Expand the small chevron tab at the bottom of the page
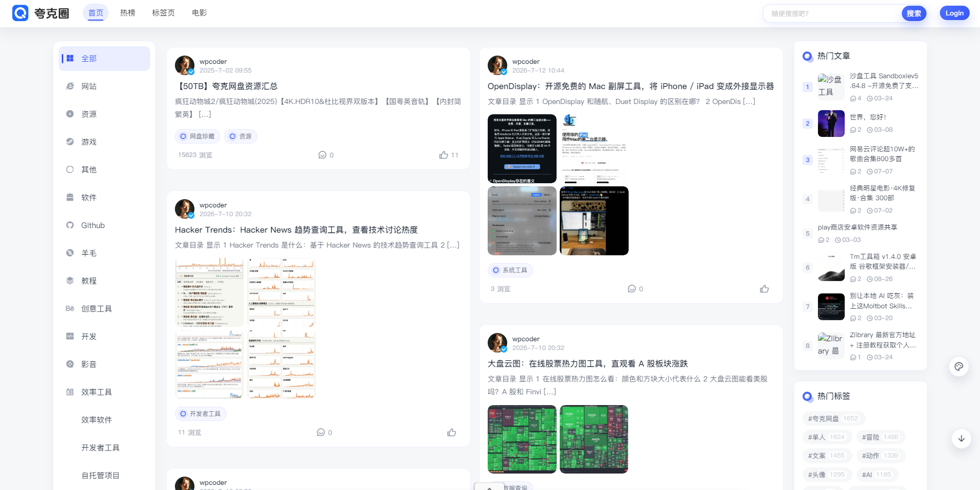The width and height of the screenshot is (980, 490). pyautogui.click(x=490, y=486)
